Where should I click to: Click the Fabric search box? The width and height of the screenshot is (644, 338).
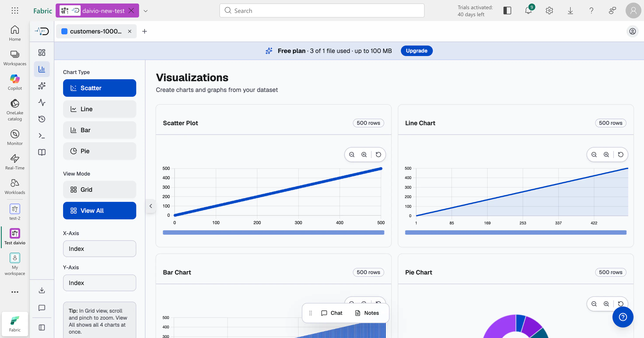[x=322, y=11]
